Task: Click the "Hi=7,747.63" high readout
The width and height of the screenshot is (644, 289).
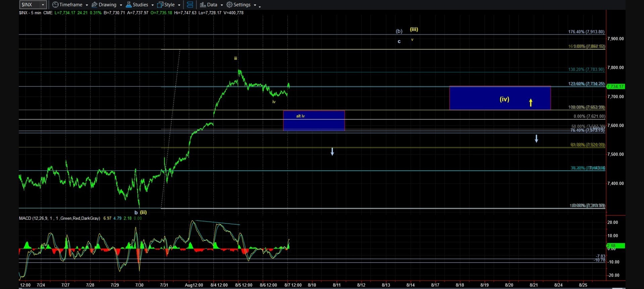Action: point(185,13)
